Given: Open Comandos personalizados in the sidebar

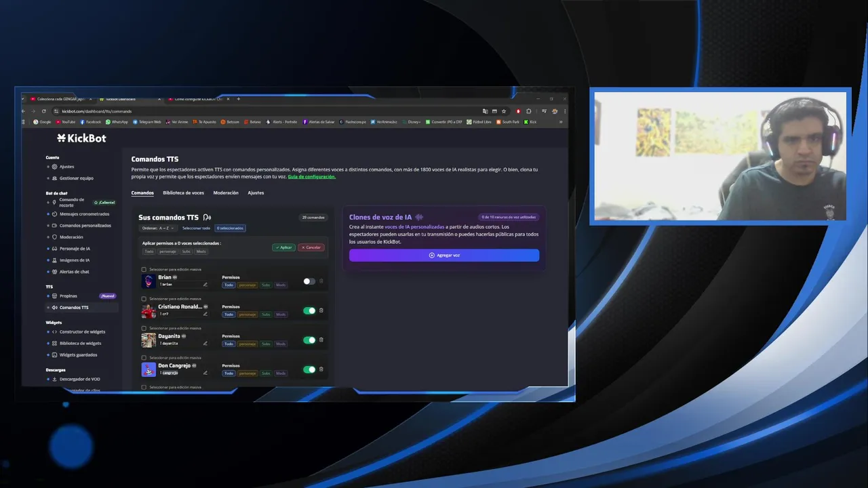Looking at the screenshot, I should tap(85, 226).
